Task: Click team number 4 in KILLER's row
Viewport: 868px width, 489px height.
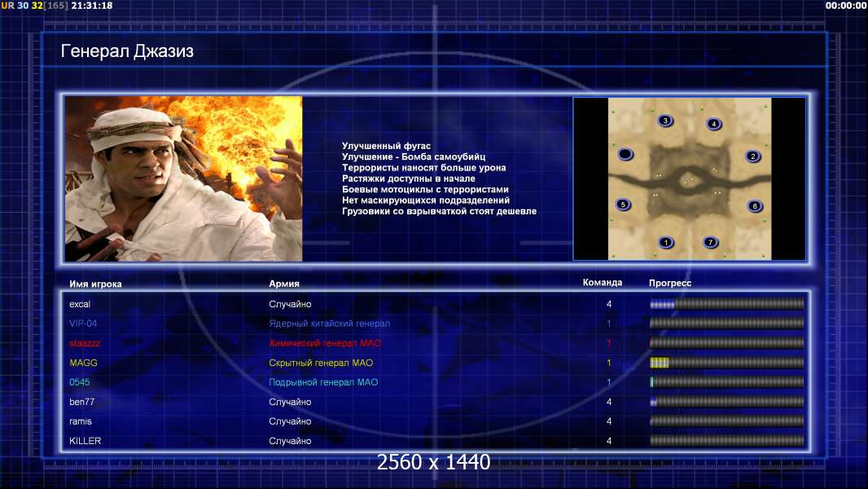Action: click(x=609, y=441)
